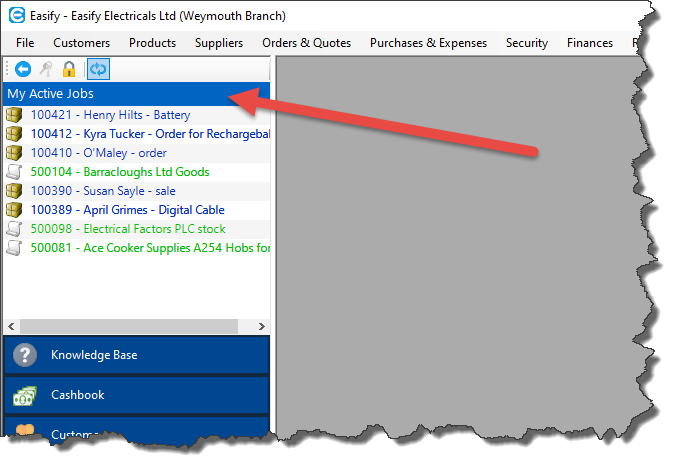Click the grey key icon in toolbar

tap(45, 69)
